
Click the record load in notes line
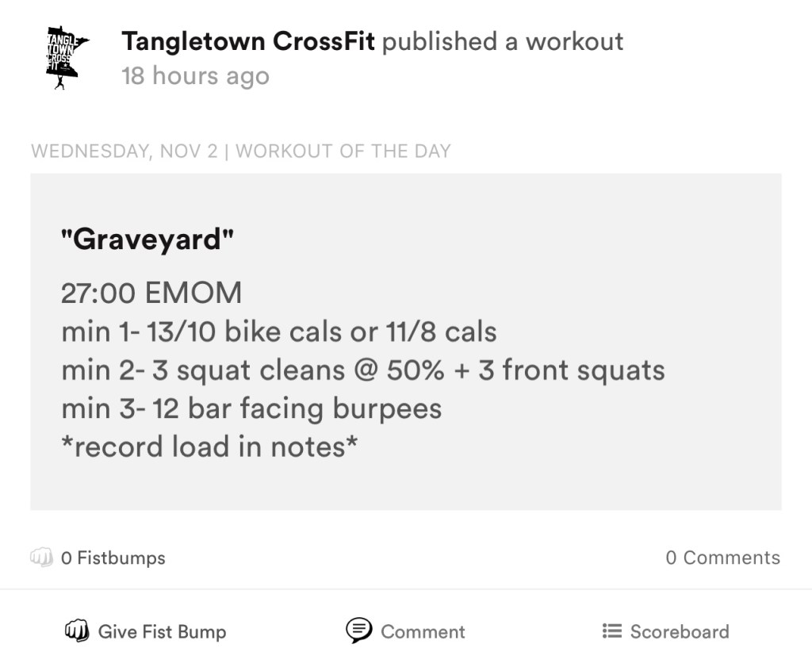click(x=209, y=447)
